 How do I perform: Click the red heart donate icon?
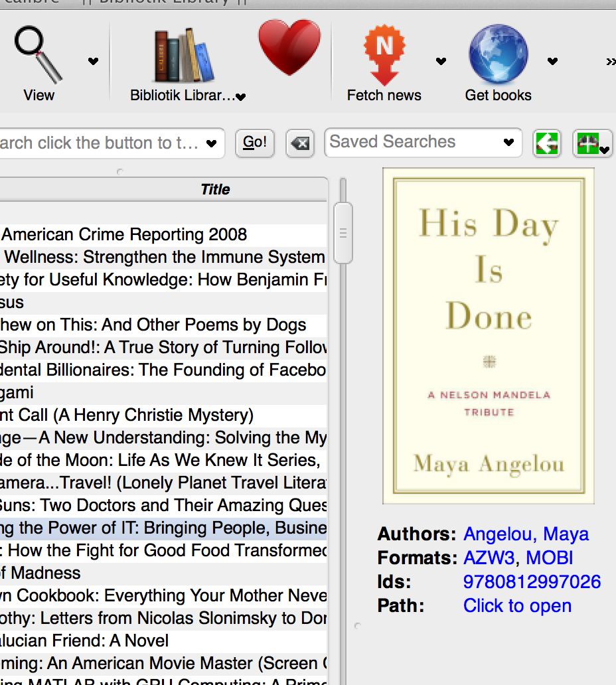click(289, 46)
